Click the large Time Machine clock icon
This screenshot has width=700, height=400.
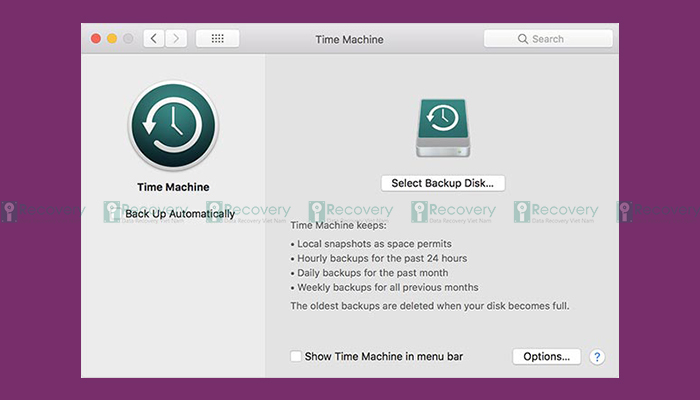[x=173, y=125]
